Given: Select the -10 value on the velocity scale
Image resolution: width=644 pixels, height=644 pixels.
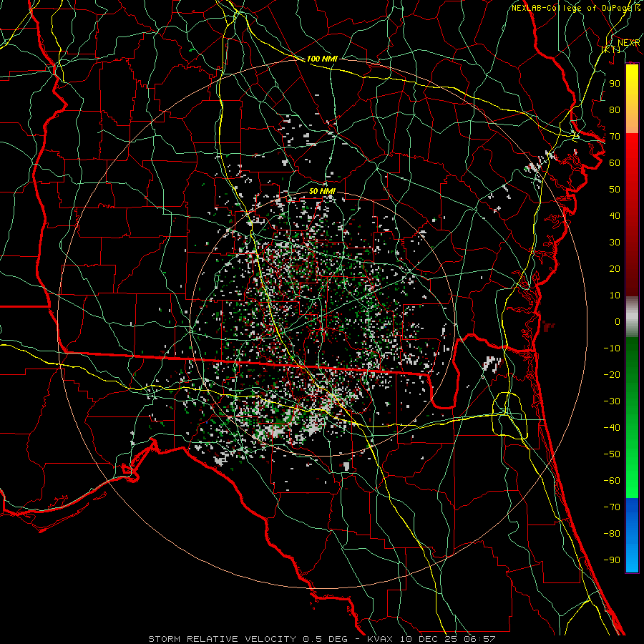Looking at the screenshot, I should tap(612, 348).
